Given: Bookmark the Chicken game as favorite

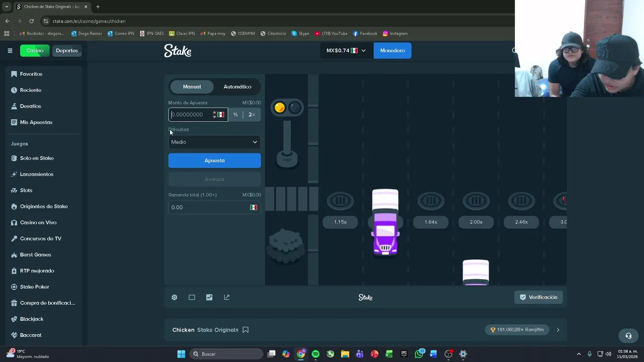Looking at the screenshot, I should pyautogui.click(x=246, y=330).
